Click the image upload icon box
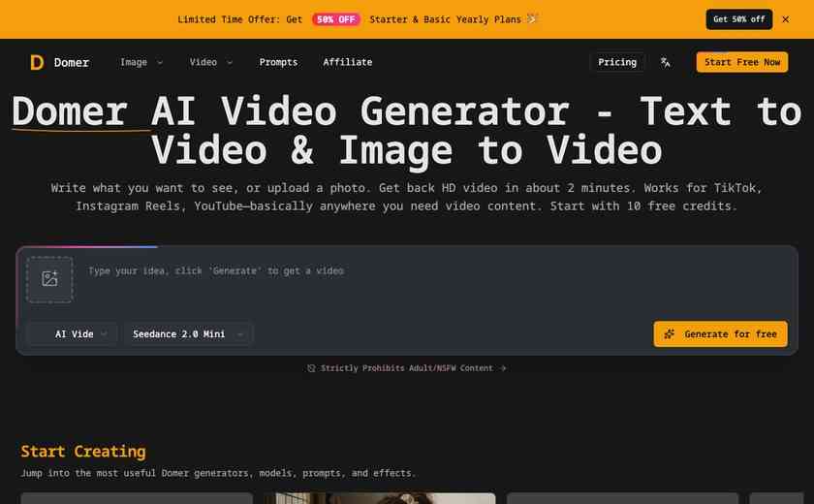The width and height of the screenshot is (814, 504). [49, 279]
